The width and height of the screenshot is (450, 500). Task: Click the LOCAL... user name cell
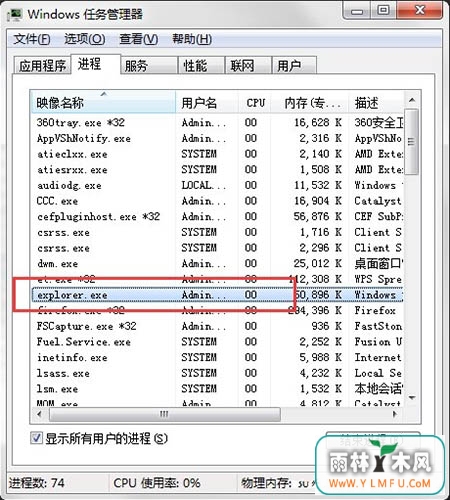point(203,185)
